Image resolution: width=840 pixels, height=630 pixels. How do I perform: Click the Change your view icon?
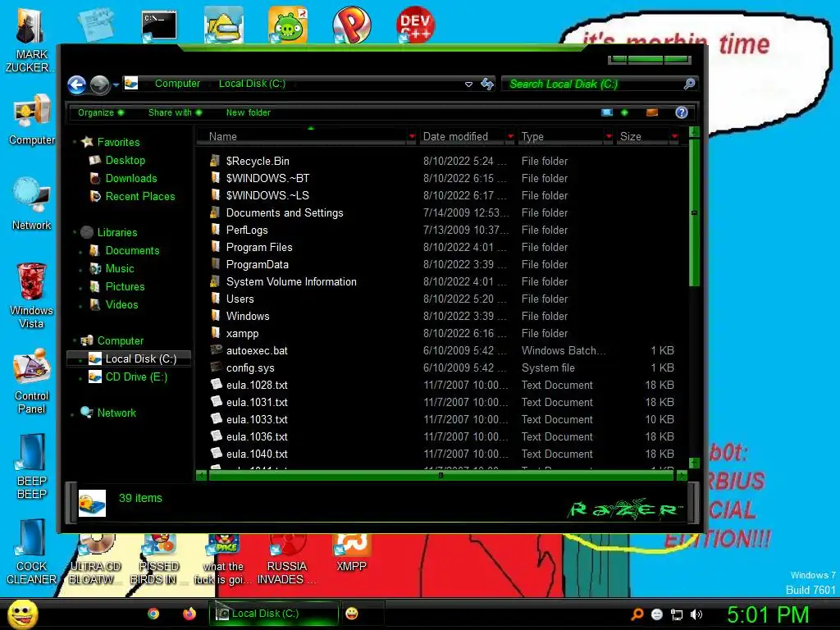point(607,112)
